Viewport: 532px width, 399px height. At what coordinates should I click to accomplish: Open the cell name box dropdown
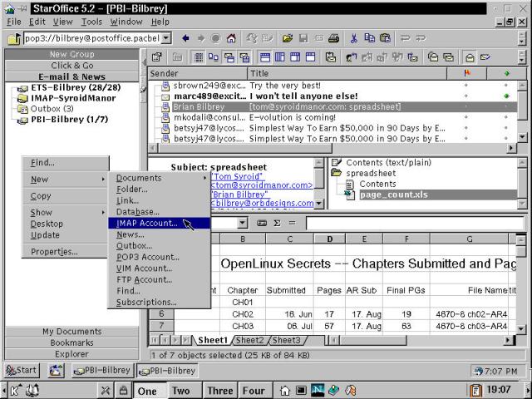242,223
